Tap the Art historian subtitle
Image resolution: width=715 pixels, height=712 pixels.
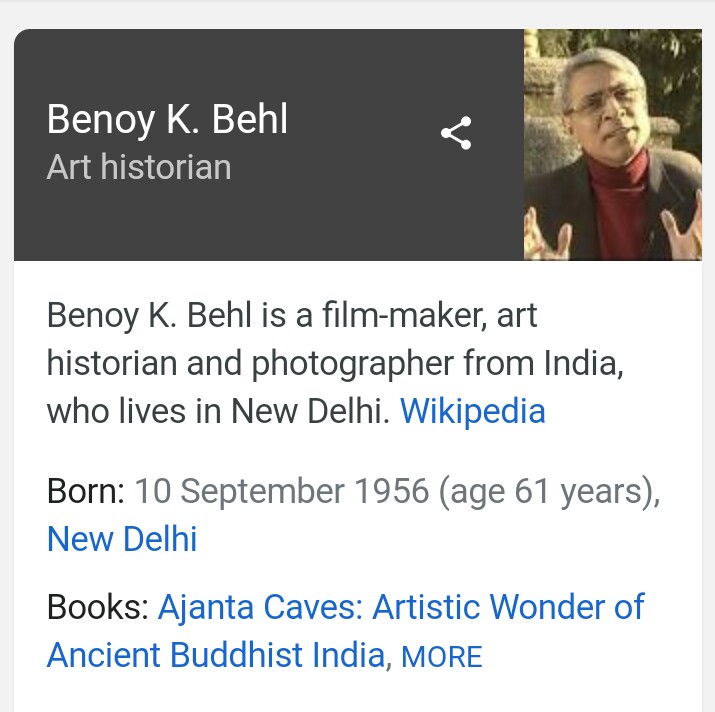click(139, 167)
